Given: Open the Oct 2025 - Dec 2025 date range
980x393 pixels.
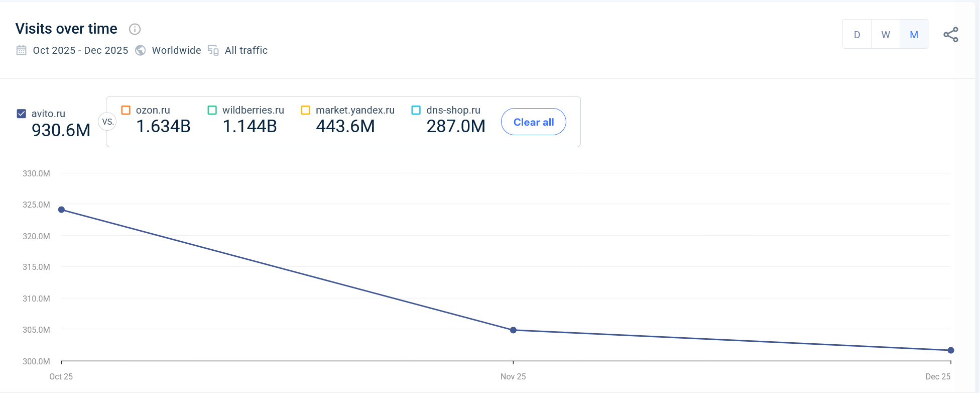Looking at the screenshot, I should (80, 50).
